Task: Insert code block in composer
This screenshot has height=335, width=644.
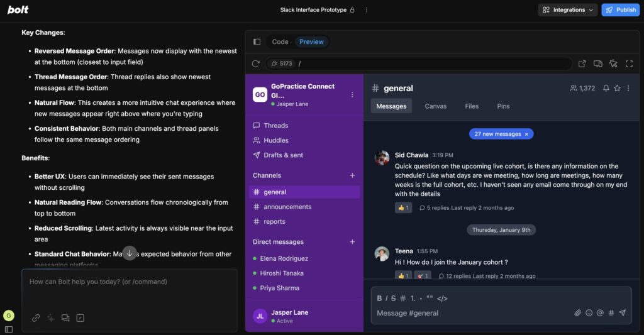Action: click(442, 299)
